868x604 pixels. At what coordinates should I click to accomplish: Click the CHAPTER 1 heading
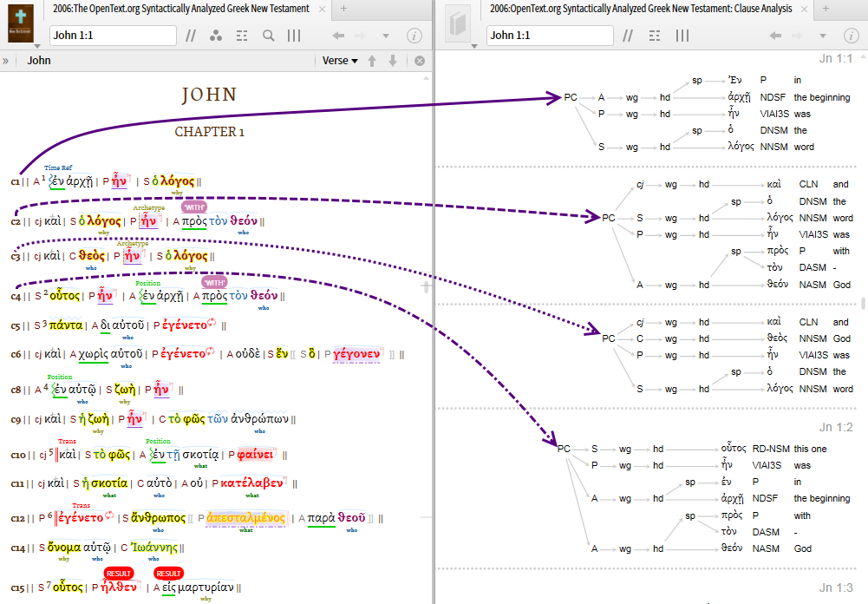click(209, 132)
